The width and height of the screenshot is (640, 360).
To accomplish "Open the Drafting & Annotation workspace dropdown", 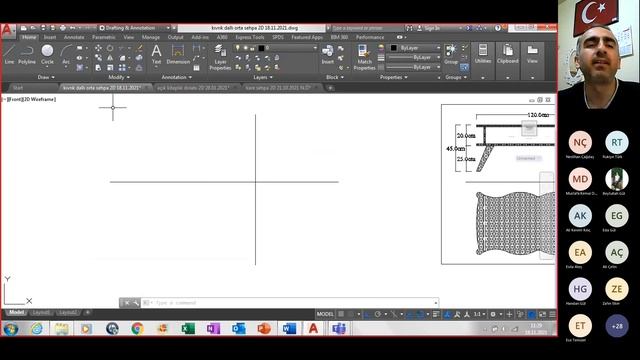I will pyautogui.click(x=135, y=28).
